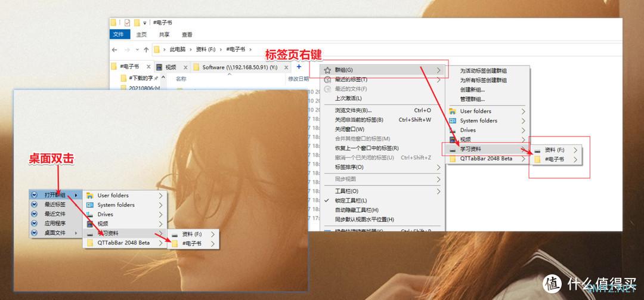Toggle 自动隐藏工具栏(H) option

click(x=357, y=210)
